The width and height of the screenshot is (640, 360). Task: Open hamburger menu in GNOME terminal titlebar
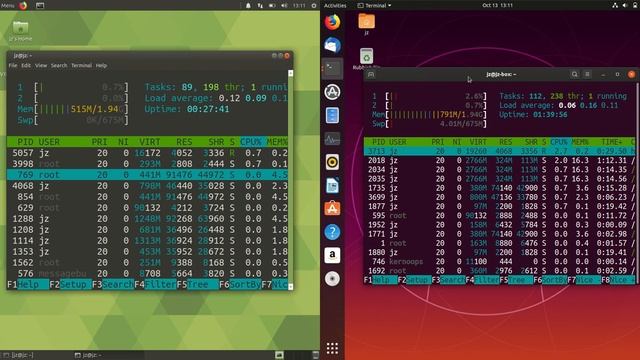coord(587,74)
